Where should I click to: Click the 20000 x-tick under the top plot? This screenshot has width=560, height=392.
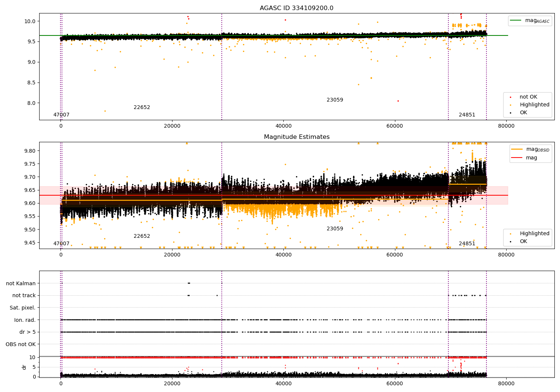pos(172,126)
